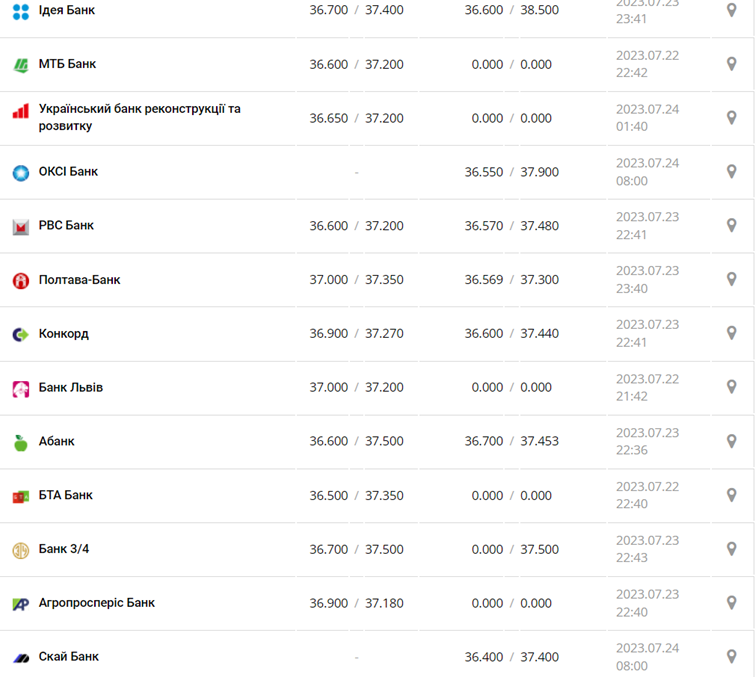This screenshot has width=756, height=677.
Task: Click the Полтава-Банк logo icon
Action: [20, 280]
